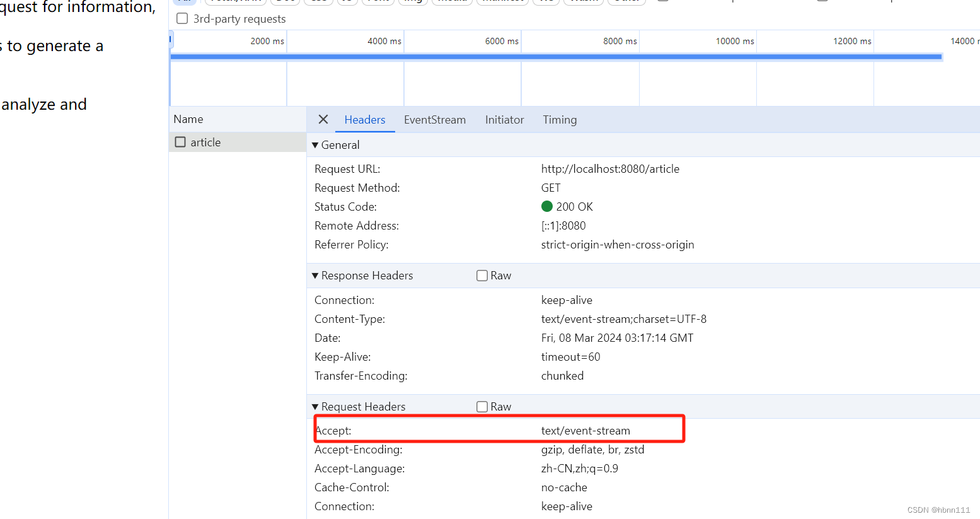Click the 12000 ms timeline marker
980x519 pixels.
click(x=852, y=41)
